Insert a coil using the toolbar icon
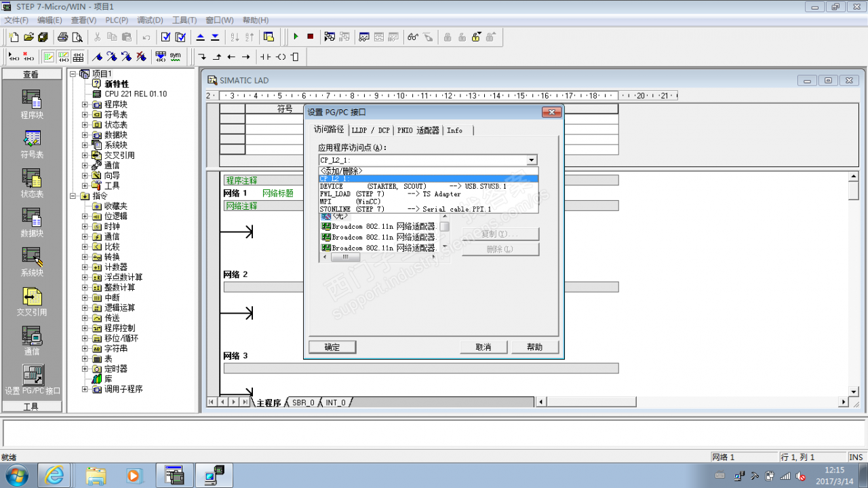The image size is (868, 488). pos(281,56)
